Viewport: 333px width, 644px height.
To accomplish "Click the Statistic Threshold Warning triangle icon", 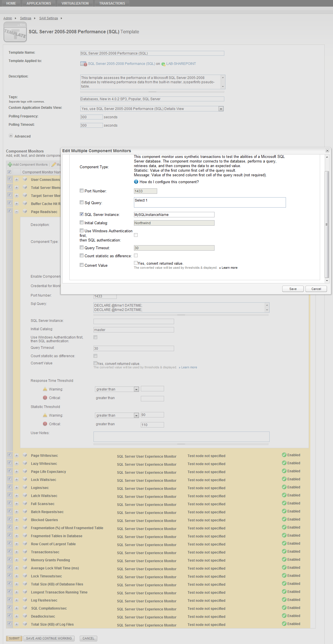I will tap(45, 415).
